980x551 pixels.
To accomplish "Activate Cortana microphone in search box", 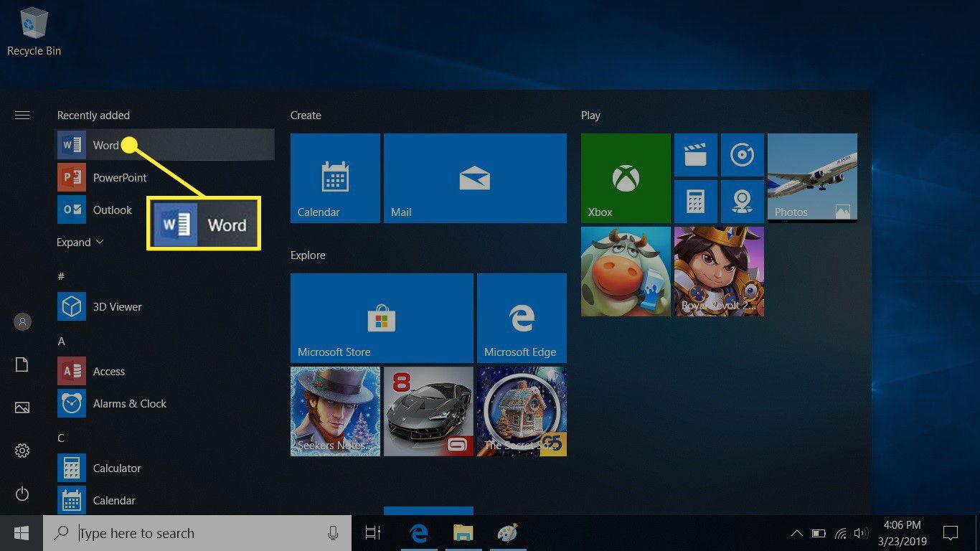I will (333, 533).
